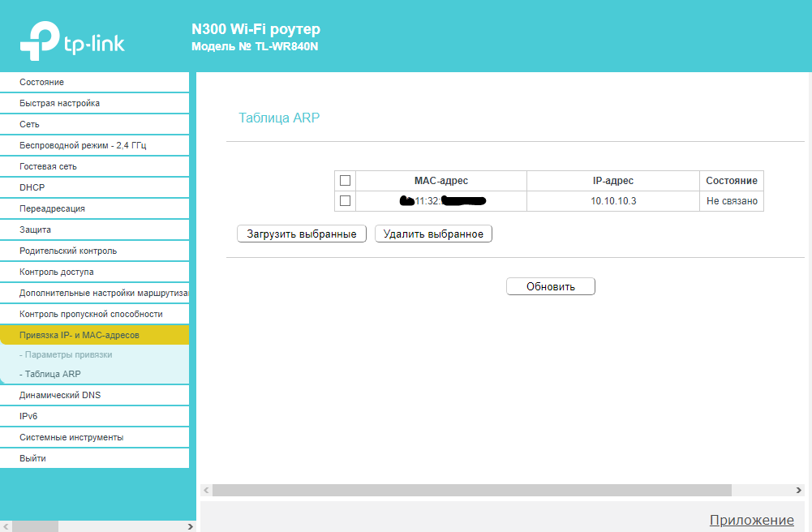The width and height of the screenshot is (812, 532).
Task: Click the Модель № TL-WR840N text
Action: [x=255, y=46]
